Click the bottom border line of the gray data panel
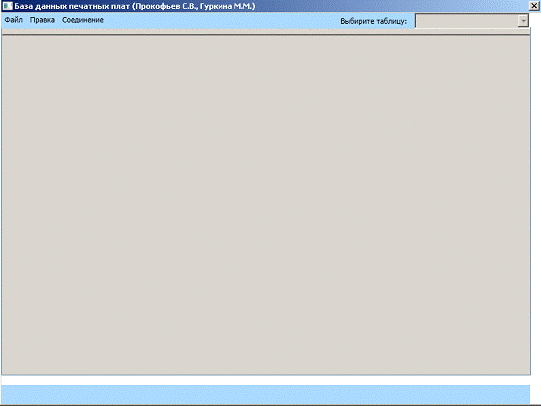 (x=266, y=374)
